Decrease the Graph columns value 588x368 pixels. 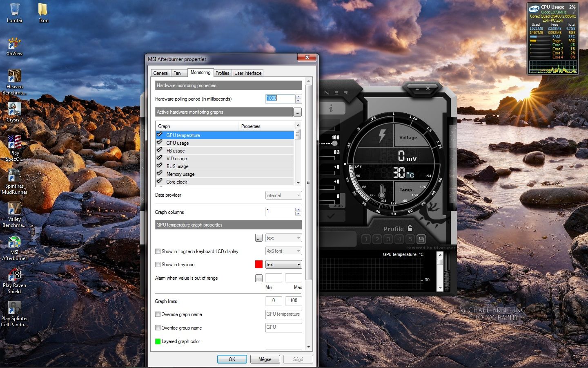(298, 214)
